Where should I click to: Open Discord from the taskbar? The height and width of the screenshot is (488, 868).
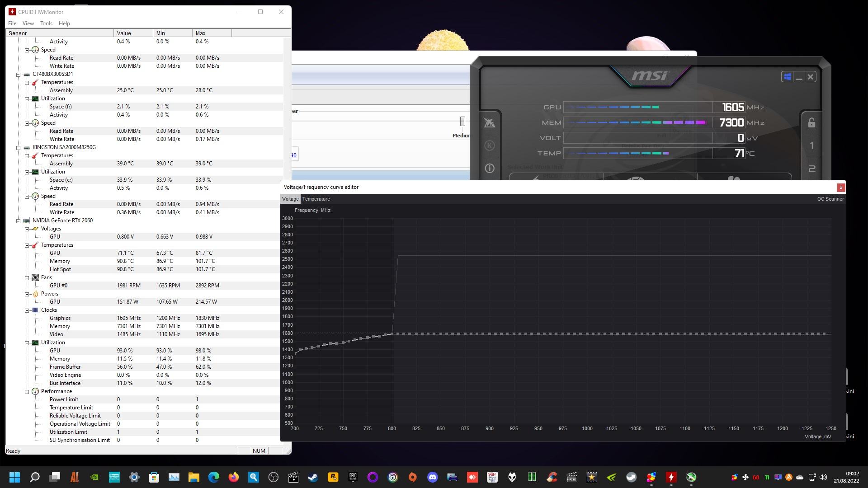pos(433,477)
